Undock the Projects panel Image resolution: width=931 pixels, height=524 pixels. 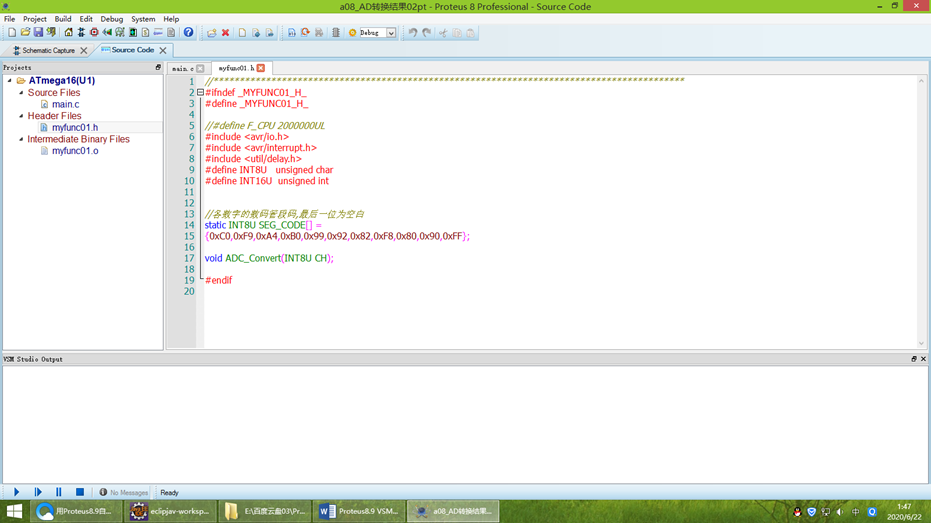coord(158,68)
